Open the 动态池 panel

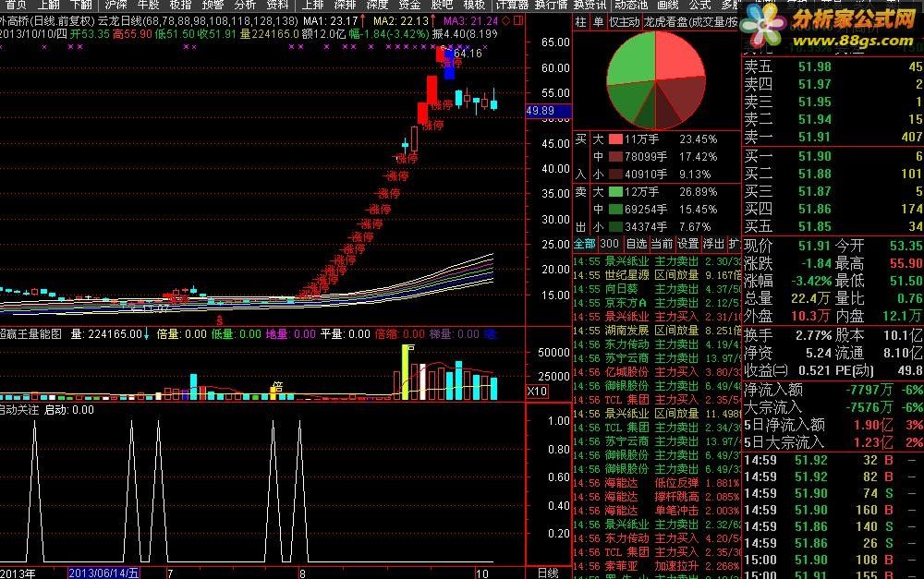coord(631,5)
